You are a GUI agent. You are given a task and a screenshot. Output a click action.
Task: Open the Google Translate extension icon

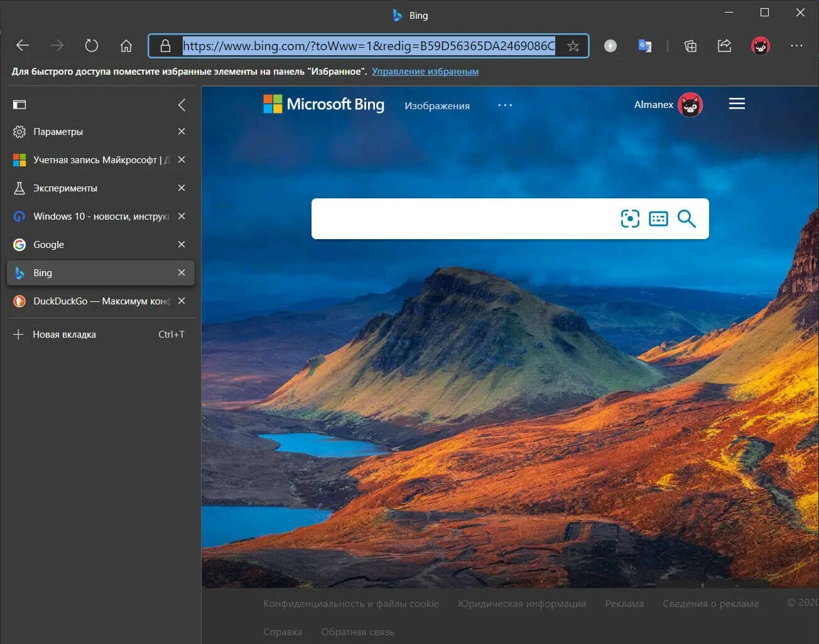(x=644, y=45)
